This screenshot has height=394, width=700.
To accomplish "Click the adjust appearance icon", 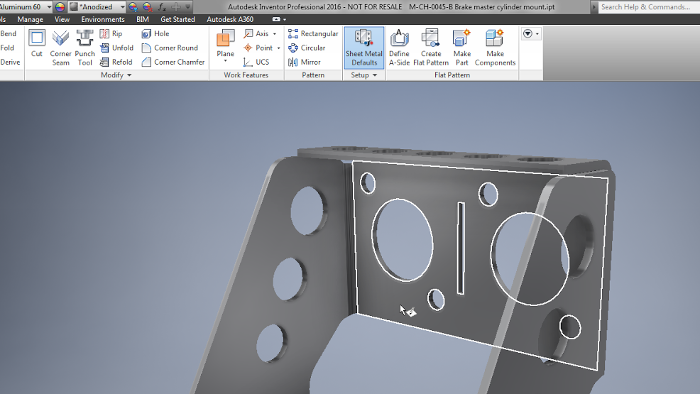I will (133, 7).
